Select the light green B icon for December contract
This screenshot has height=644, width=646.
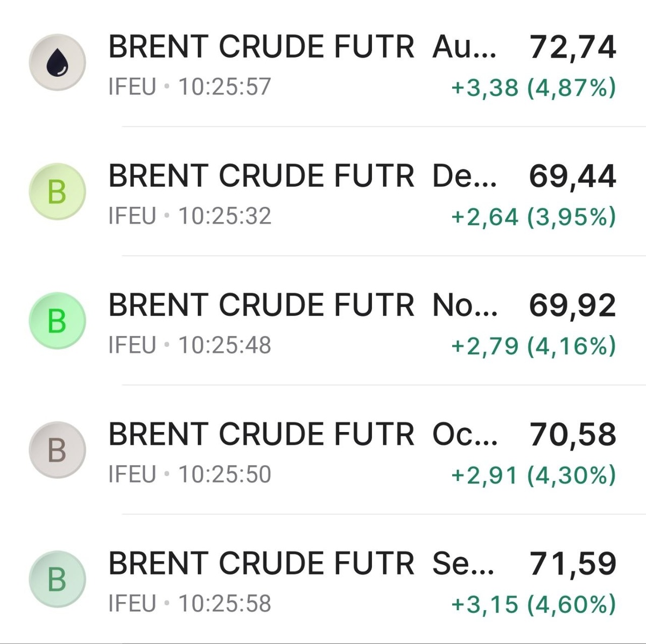57,192
